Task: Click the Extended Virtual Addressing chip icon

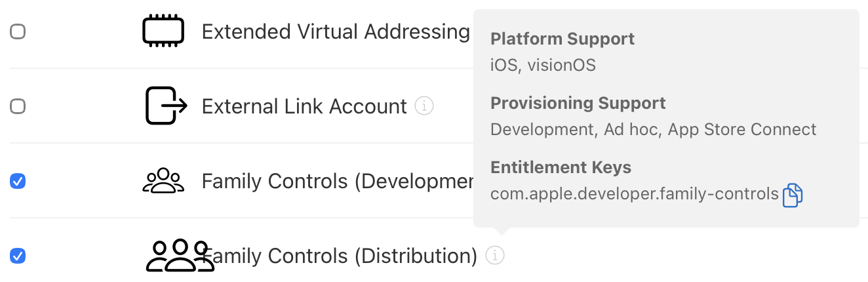Action: [x=164, y=31]
